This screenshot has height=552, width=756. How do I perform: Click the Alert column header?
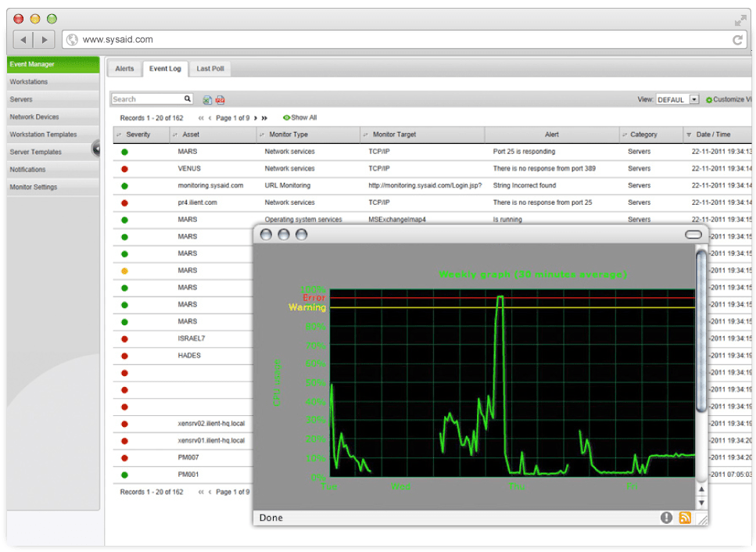tap(552, 134)
